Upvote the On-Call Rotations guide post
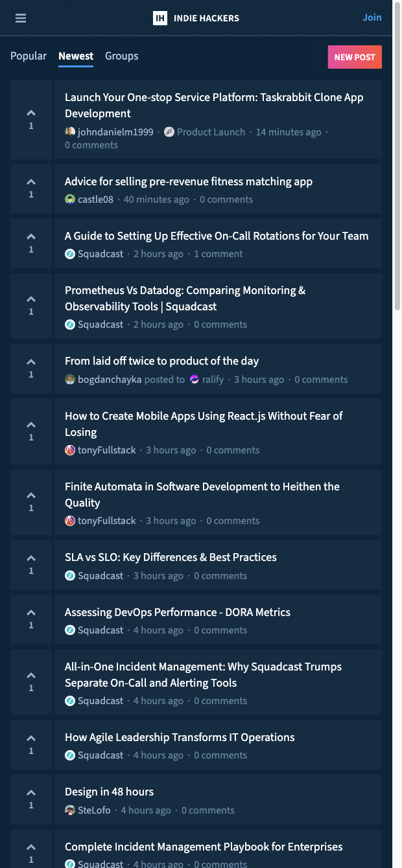The height and width of the screenshot is (868, 402). 31,243
